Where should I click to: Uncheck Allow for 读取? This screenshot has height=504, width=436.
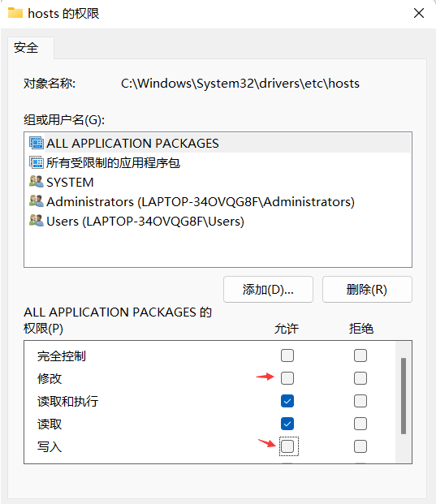coord(287,424)
